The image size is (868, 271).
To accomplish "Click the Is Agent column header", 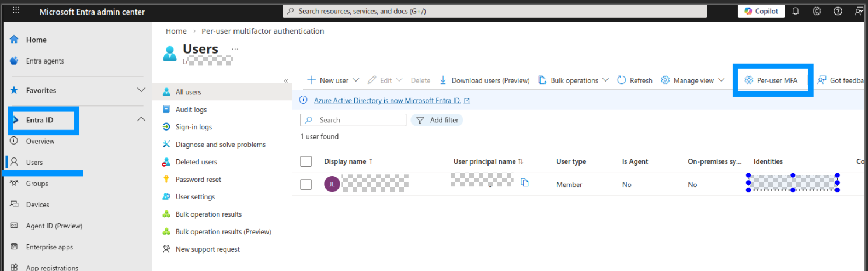I will pyautogui.click(x=635, y=161).
